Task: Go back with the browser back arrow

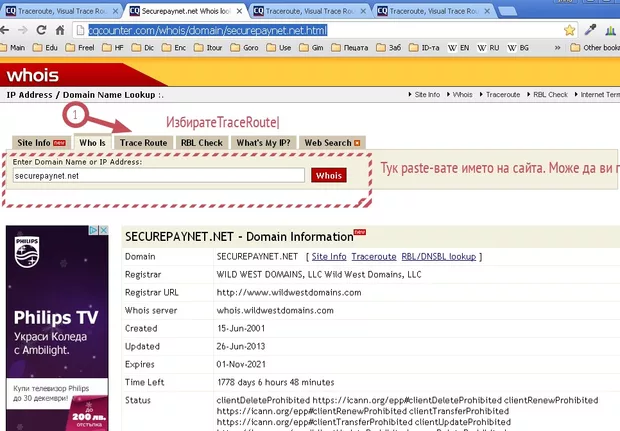Action: click(4, 30)
